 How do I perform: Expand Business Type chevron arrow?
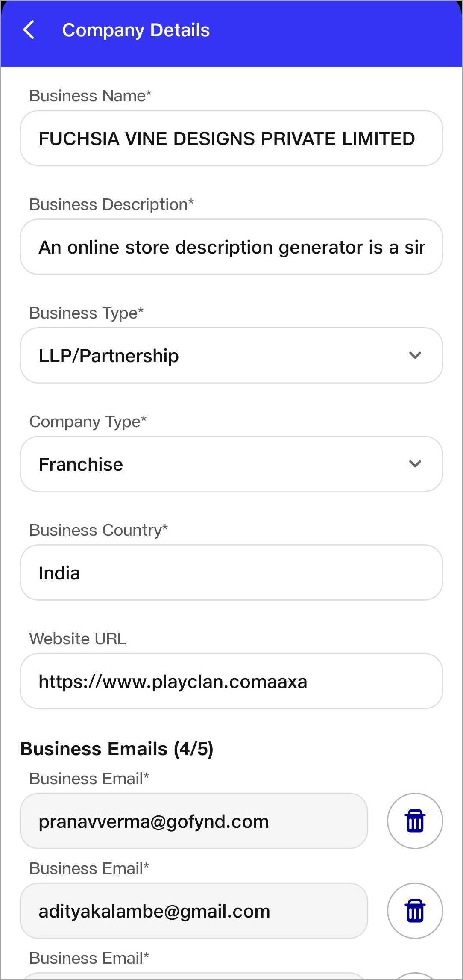415,355
